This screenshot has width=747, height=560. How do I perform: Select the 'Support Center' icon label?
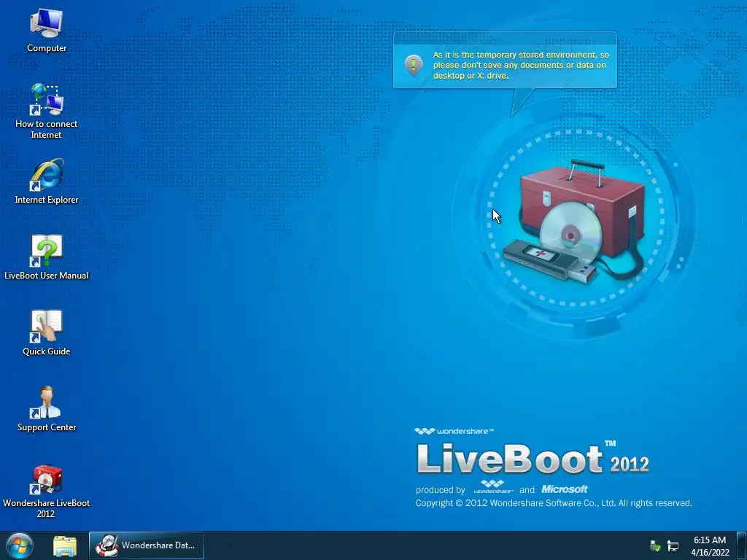point(47,427)
